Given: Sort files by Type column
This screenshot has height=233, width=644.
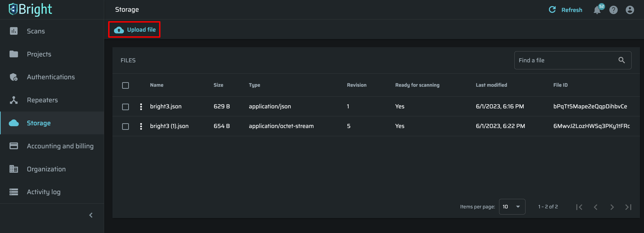Looking at the screenshot, I should pos(254,85).
